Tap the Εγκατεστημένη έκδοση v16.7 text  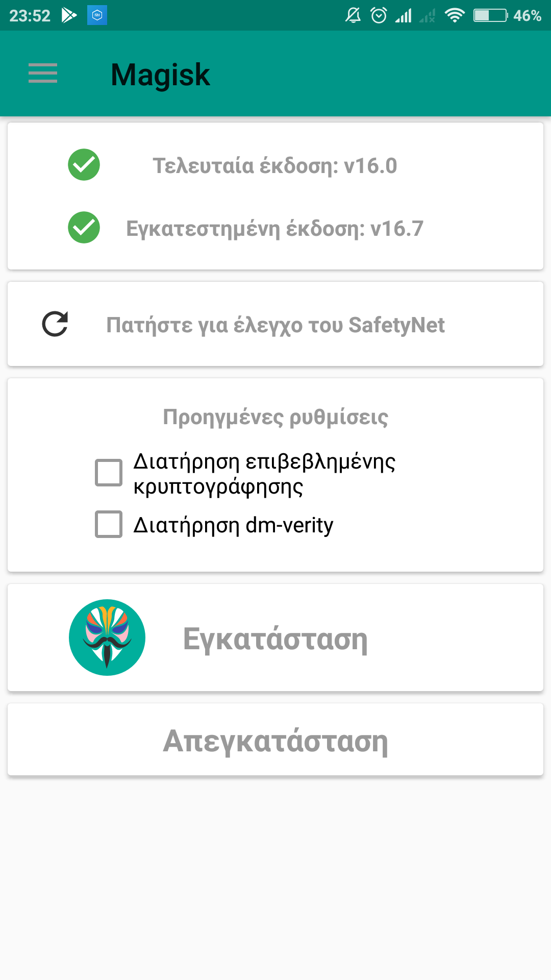(x=275, y=229)
